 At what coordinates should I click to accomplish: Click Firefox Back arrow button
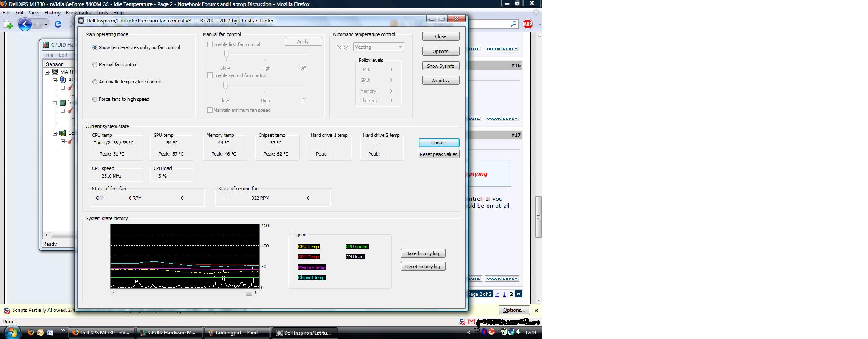[x=25, y=25]
